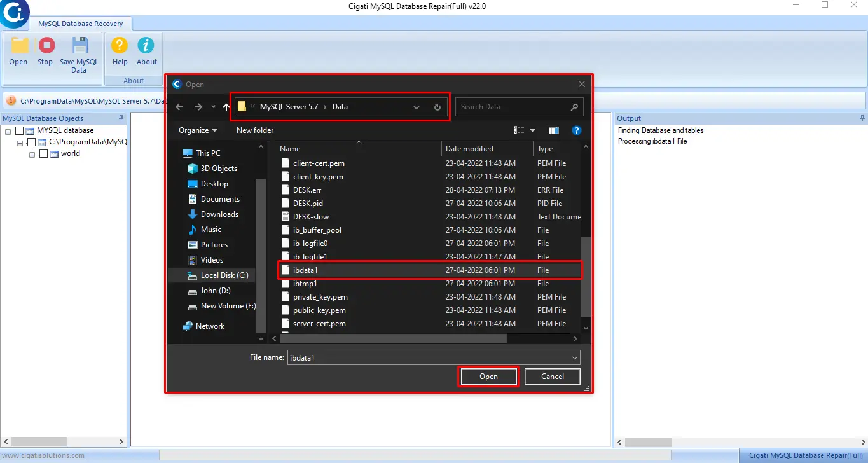Collapse the C:\ProgramData node
This screenshot has width=868, height=463.
tap(20, 142)
